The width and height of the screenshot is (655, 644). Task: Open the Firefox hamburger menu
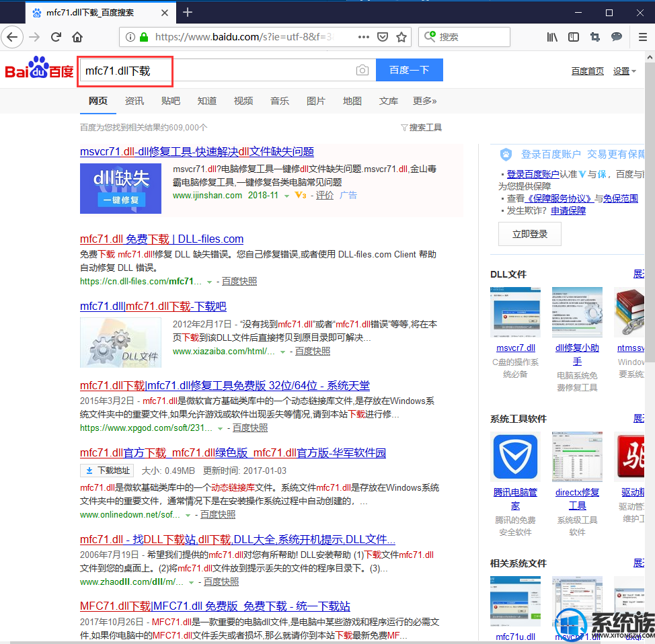643,37
